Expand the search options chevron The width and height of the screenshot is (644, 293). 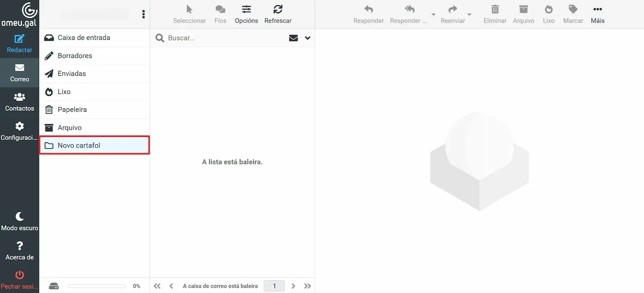pyautogui.click(x=308, y=38)
